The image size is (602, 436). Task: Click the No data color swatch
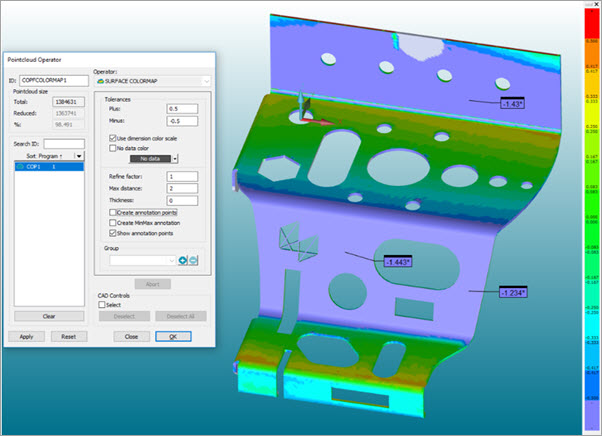[x=139, y=158]
